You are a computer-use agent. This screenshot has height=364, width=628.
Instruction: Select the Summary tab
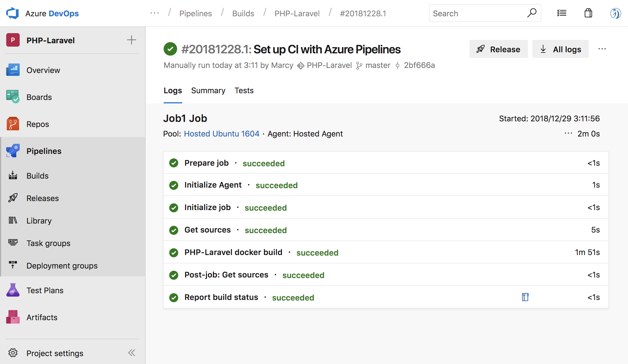click(x=209, y=90)
